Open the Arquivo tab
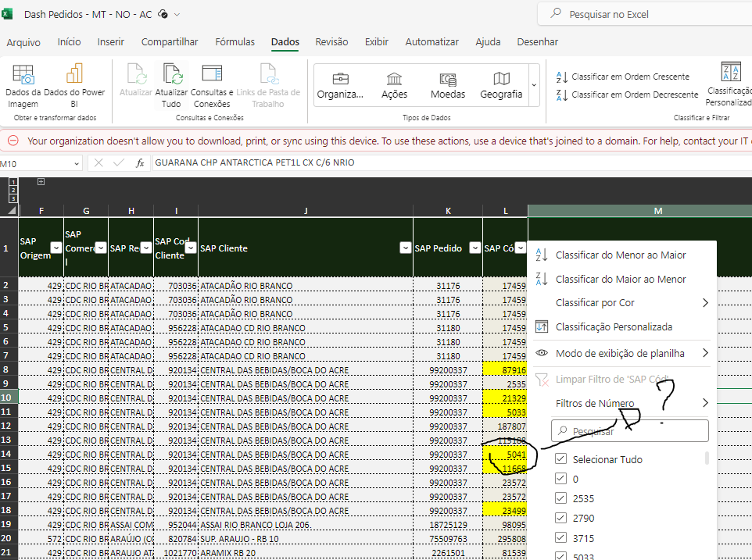752x560 pixels. [23, 42]
